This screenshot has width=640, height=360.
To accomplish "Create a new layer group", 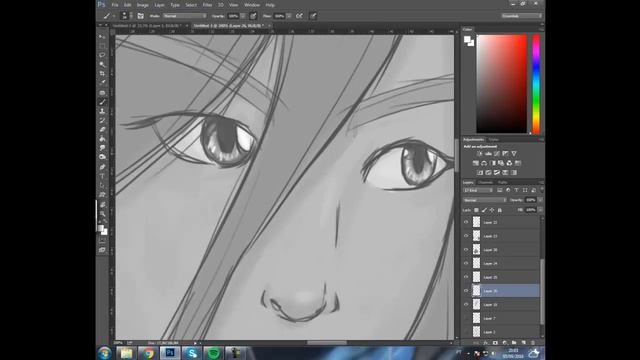I will point(514,343).
